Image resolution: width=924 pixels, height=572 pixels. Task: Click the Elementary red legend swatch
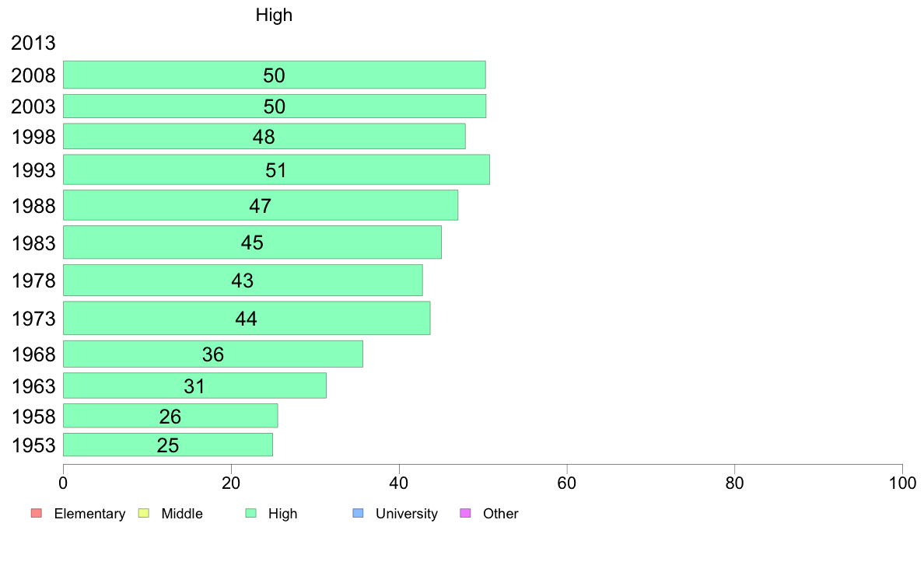tap(37, 513)
